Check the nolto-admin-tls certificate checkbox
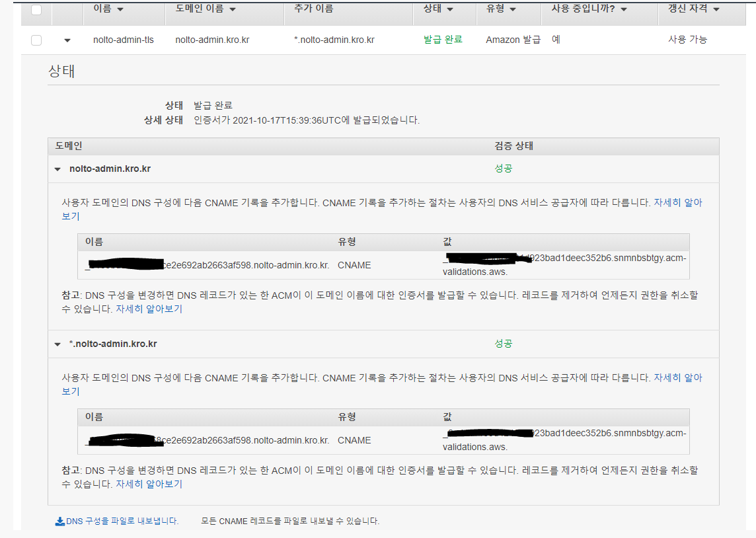The height and width of the screenshot is (538, 756). (x=36, y=40)
